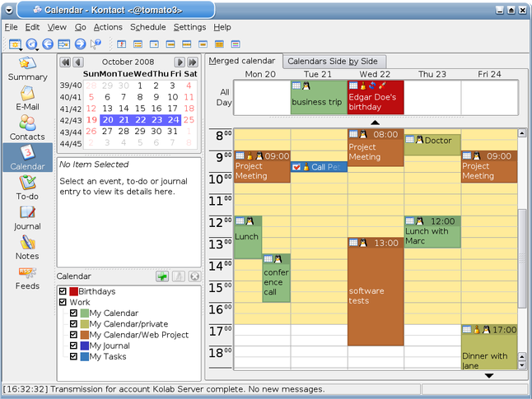Switch to Week view icon
The image size is (532, 399).
pos(187,44)
